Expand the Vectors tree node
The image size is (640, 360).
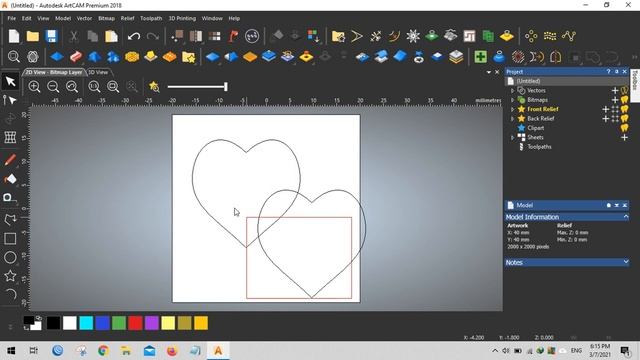[x=513, y=91]
